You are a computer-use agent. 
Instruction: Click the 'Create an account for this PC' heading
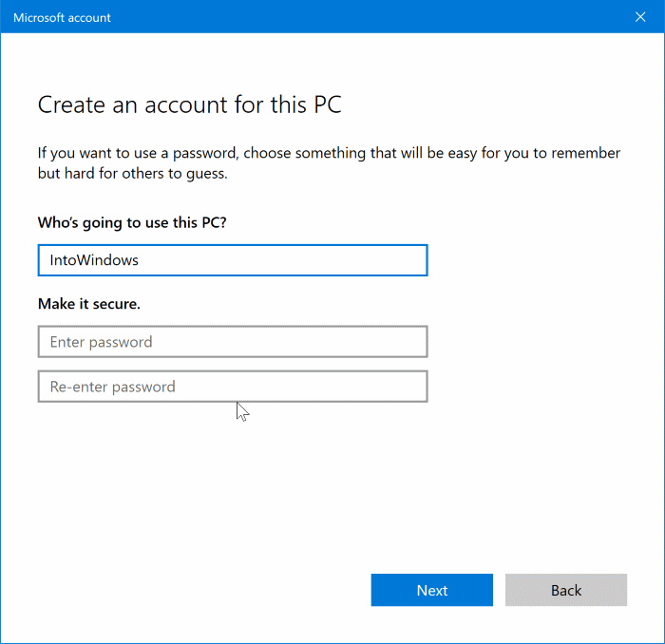pos(190,104)
